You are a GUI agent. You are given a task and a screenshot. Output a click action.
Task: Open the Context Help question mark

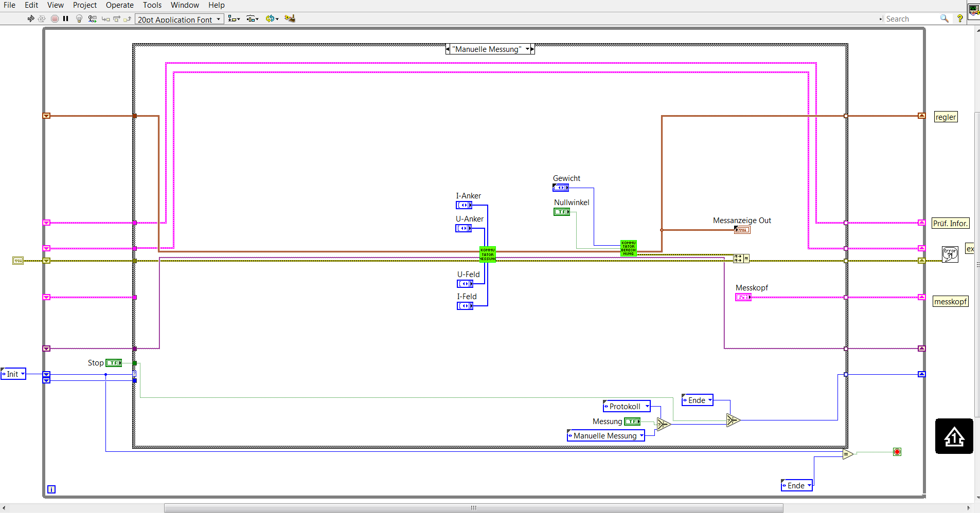[x=960, y=19]
